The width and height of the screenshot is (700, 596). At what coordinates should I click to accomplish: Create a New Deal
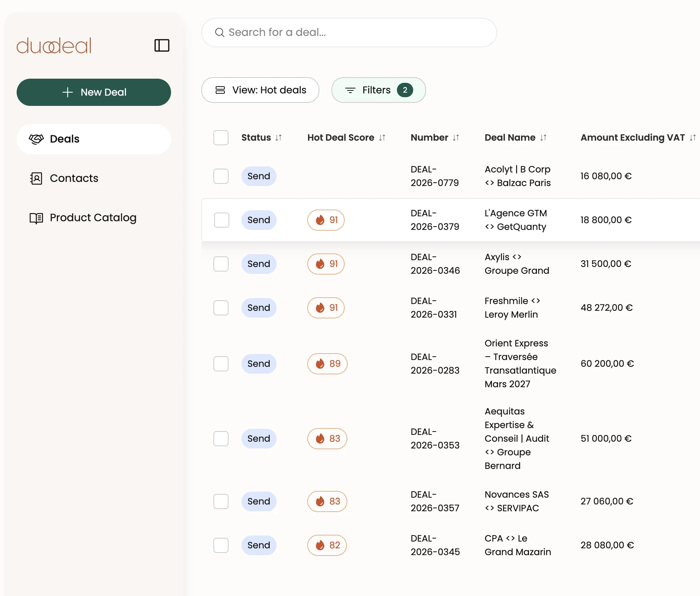pos(94,92)
